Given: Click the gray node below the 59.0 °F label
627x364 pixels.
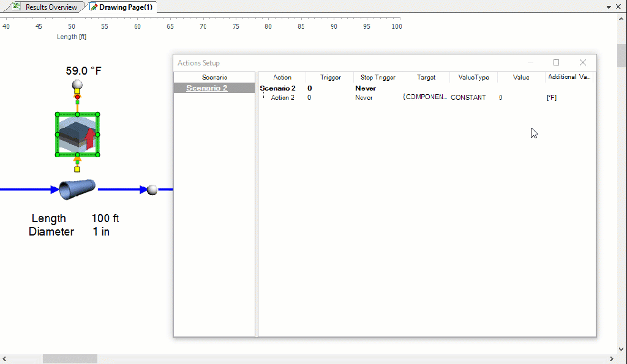Looking at the screenshot, I should click(x=77, y=84).
